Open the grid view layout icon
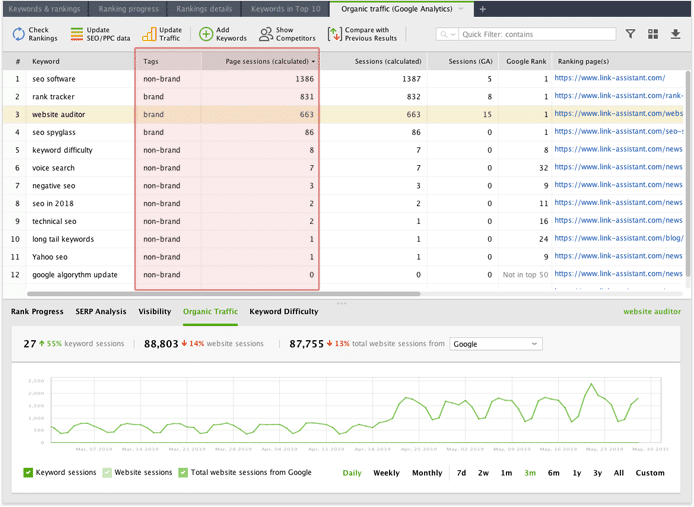The width and height of the screenshot is (694, 507). point(653,34)
